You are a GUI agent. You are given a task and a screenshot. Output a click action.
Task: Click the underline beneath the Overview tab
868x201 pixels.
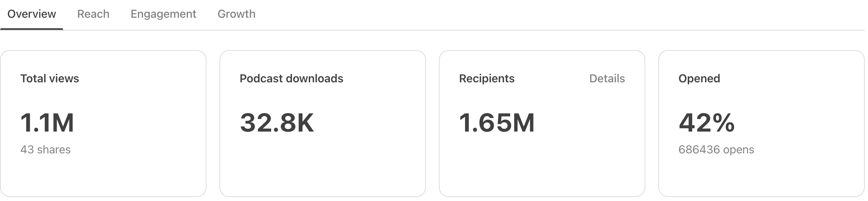tap(31, 29)
